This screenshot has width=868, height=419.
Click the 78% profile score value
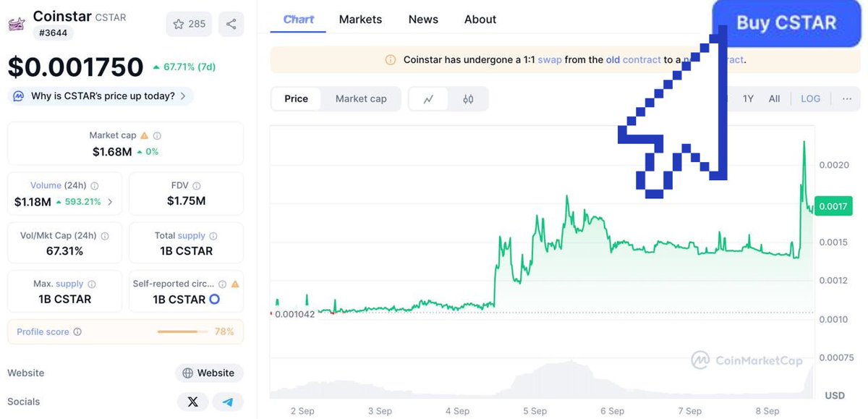(x=224, y=332)
